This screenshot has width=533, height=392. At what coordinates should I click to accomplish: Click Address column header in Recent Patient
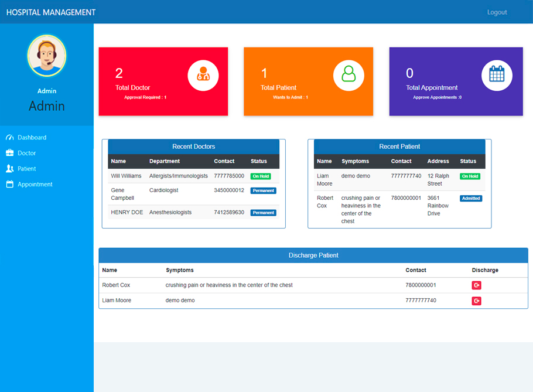[438, 161]
